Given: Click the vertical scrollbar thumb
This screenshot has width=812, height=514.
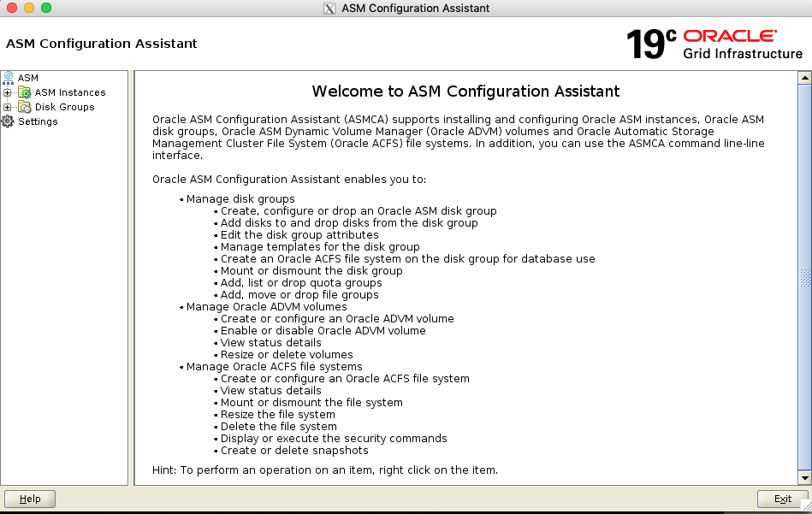Looking at the screenshot, I should [805, 277].
